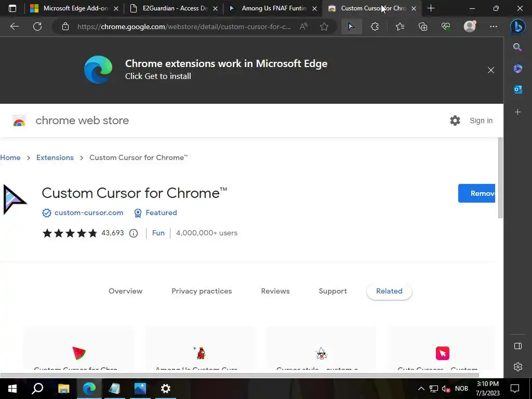Click the muted volume tray icon

(446, 389)
